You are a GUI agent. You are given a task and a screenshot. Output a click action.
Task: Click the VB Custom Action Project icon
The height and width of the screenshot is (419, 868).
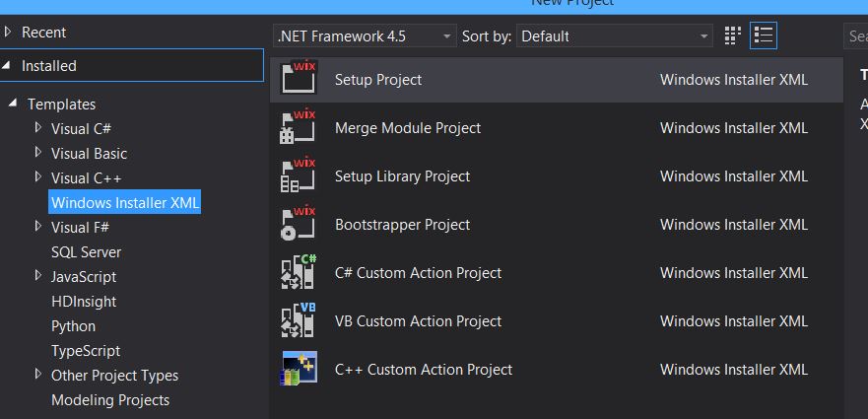(x=298, y=320)
